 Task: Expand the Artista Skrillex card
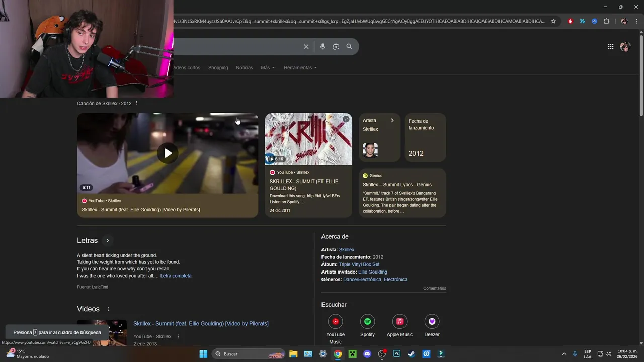379,137
